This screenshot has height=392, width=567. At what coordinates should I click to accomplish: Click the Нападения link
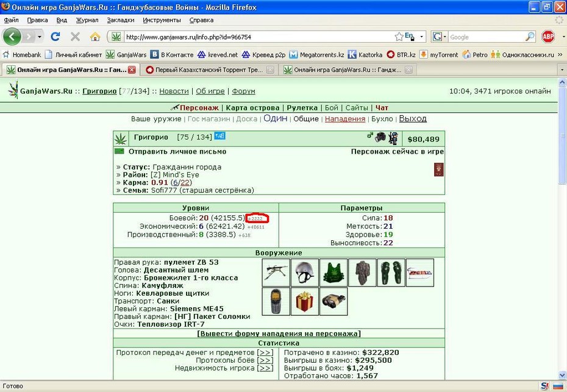pyautogui.click(x=345, y=119)
